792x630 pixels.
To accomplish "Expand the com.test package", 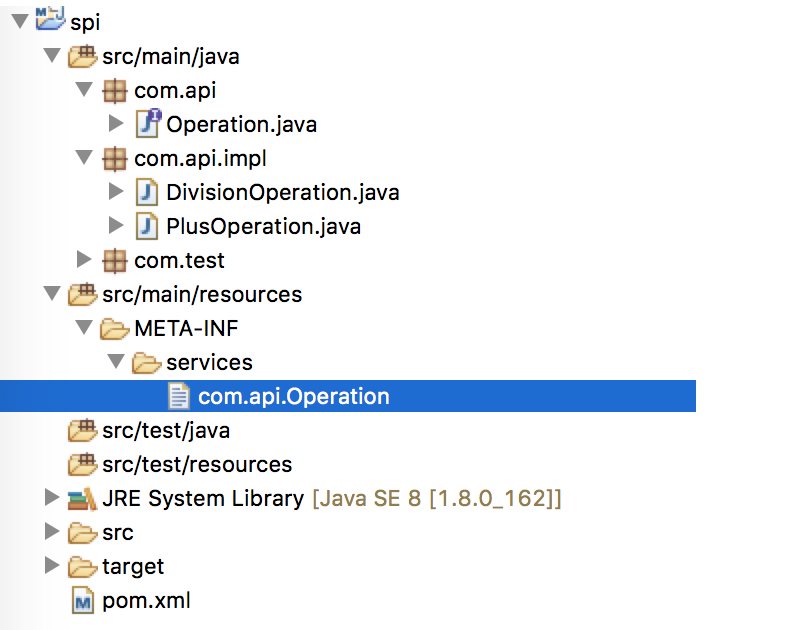I will pos(84,261).
